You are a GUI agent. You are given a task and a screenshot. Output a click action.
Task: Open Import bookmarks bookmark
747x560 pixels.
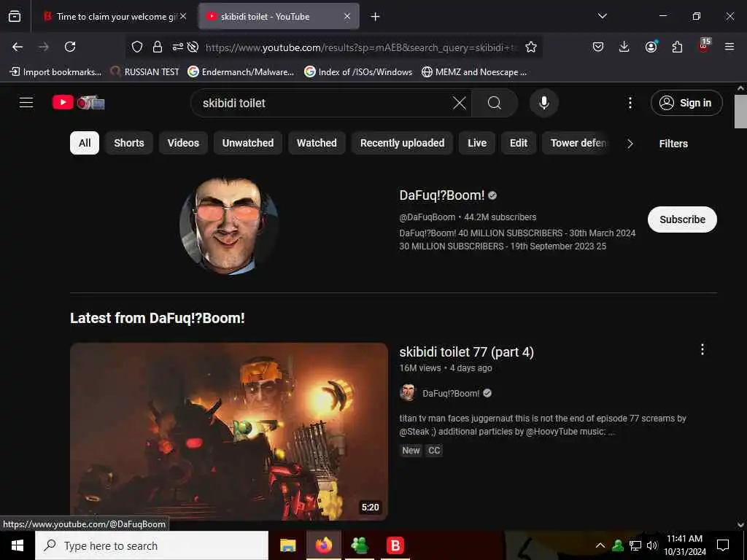55,72
